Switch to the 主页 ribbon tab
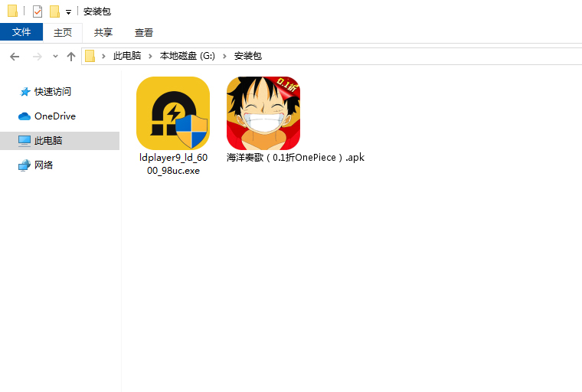The image size is (582, 392). pyautogui.click(x=63, y=32)
